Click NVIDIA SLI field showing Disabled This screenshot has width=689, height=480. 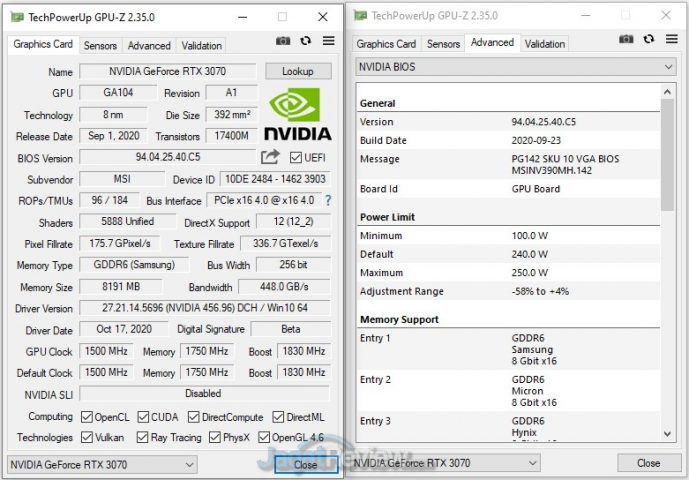[204, 393]
